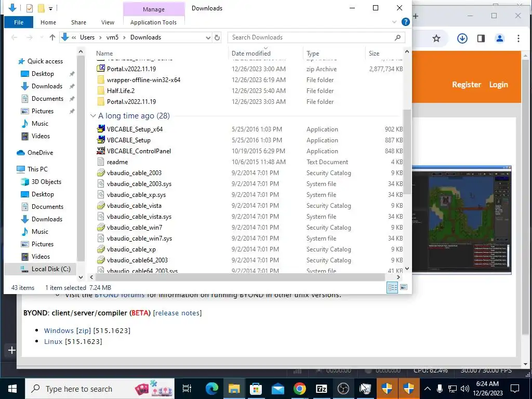Sort files by the Type column
Viewport: 532px width, 399px height.
(x=312, y=54)
